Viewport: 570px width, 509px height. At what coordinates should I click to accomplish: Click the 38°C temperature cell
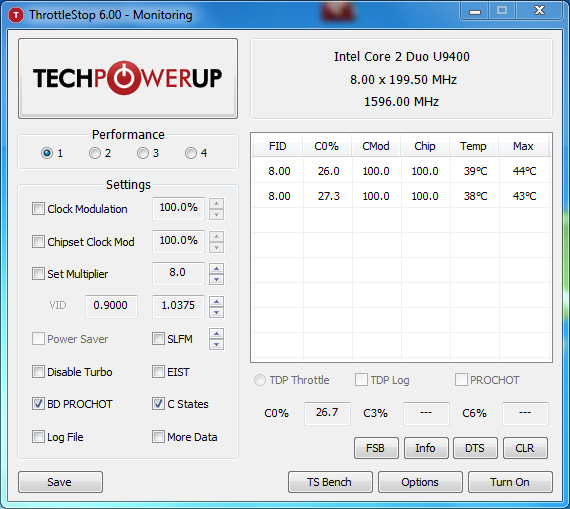[x=475, y=196]
